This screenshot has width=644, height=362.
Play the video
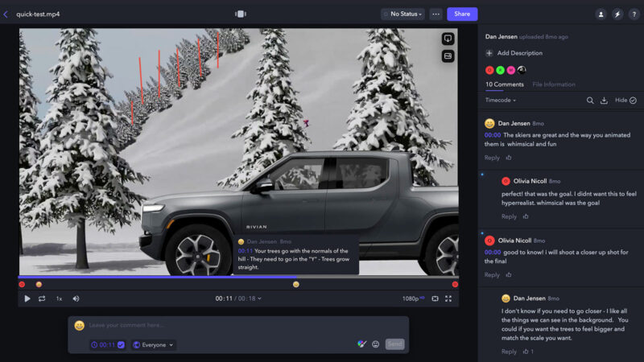pos(27,298)
